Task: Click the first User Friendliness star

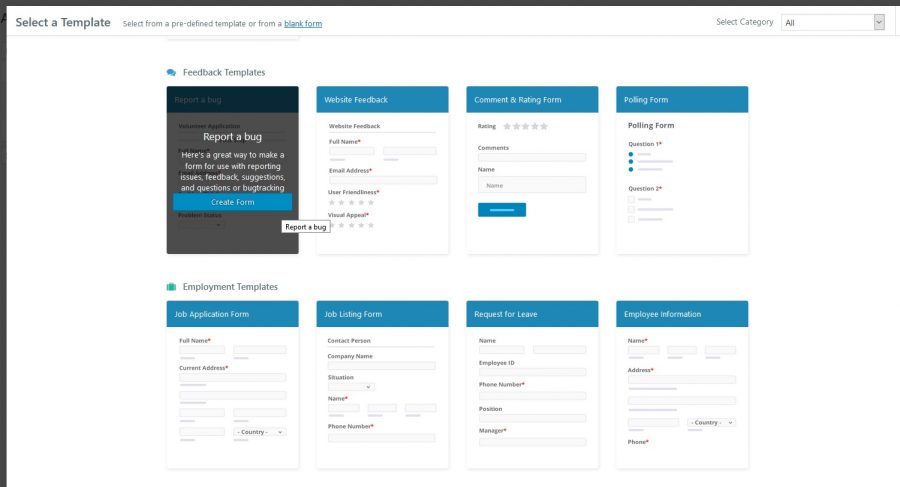Action: tap(332, 202)
